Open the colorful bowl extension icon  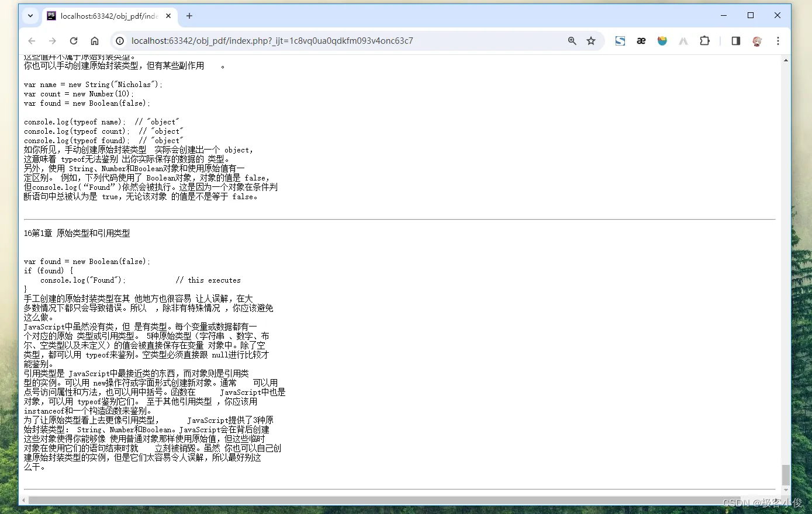(662, 41)
